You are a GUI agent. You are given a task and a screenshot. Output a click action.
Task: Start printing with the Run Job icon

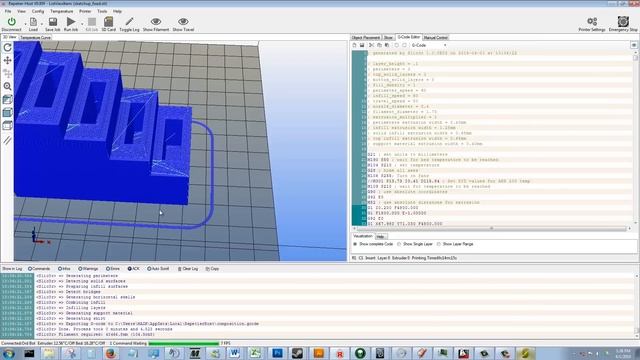point(71,21)
